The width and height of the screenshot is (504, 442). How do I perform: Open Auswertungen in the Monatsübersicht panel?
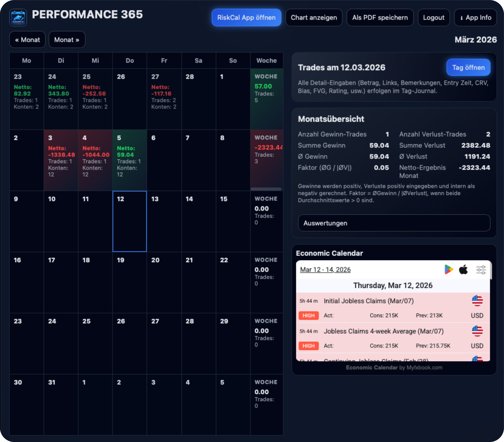coord(394,223)
